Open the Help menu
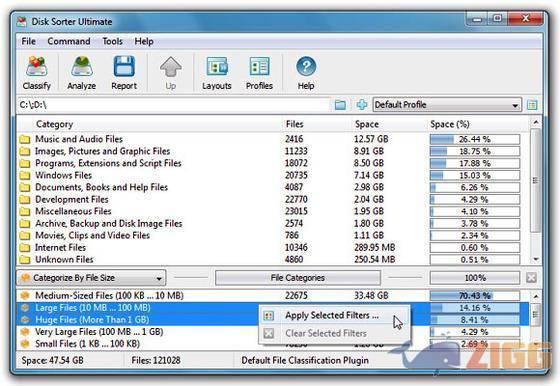This screenshot has width=560, height=386. point(144,41)
